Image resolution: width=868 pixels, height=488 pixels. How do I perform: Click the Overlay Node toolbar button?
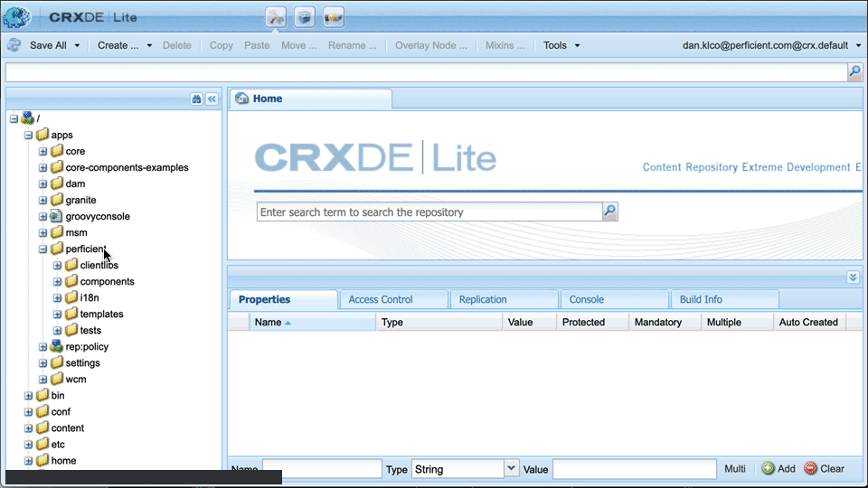coord(430,45)
